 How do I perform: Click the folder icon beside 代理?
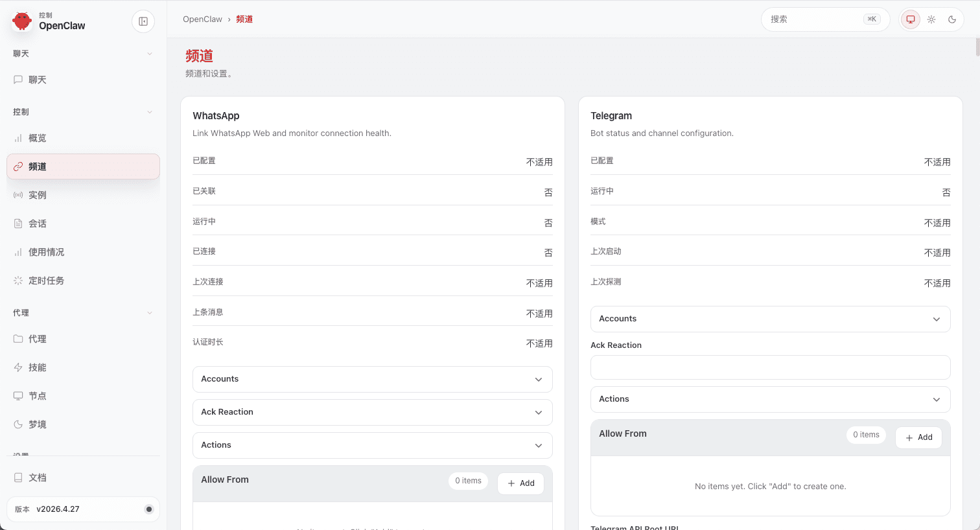tap(18, 339)
